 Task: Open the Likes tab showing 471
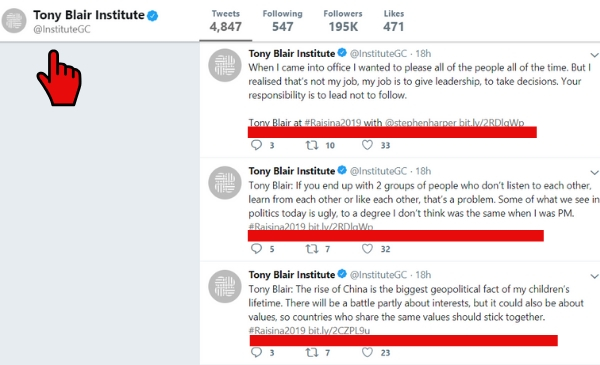click(x=394, y=21)
